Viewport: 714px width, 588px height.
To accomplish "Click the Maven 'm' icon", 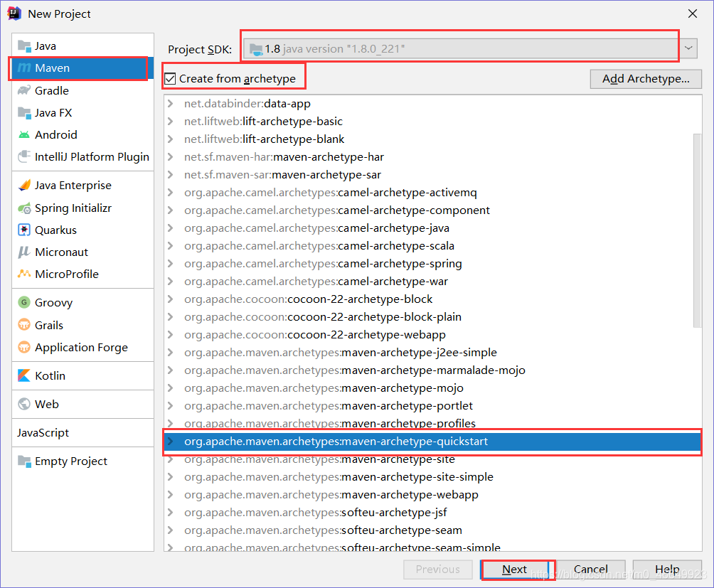I will tap(24, 68).
